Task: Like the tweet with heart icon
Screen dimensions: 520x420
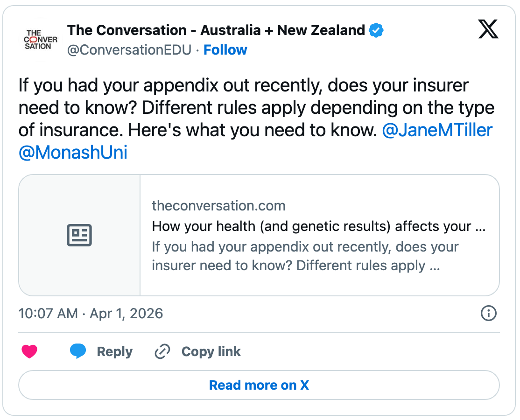Action: [29, 351]
